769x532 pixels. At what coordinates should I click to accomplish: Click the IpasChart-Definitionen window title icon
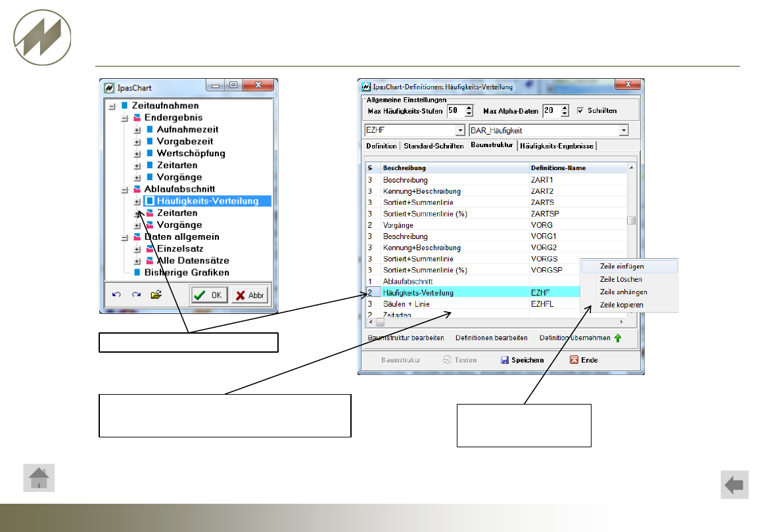[x=366, y=87]
